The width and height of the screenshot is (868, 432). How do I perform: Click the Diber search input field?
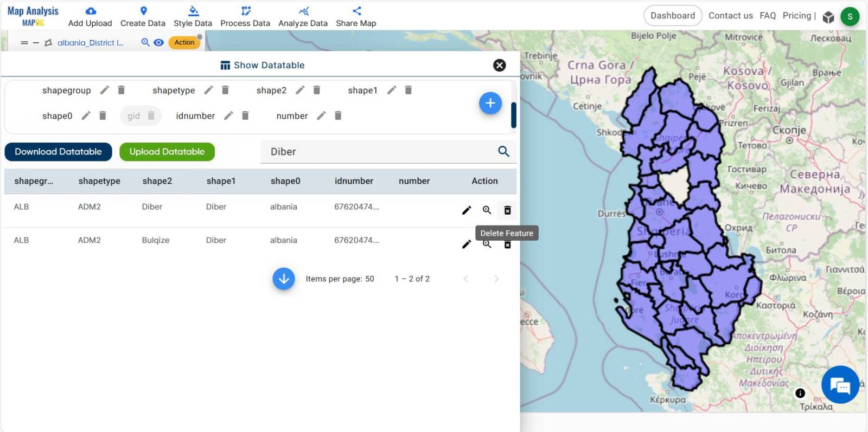click(x=380, y=152)
